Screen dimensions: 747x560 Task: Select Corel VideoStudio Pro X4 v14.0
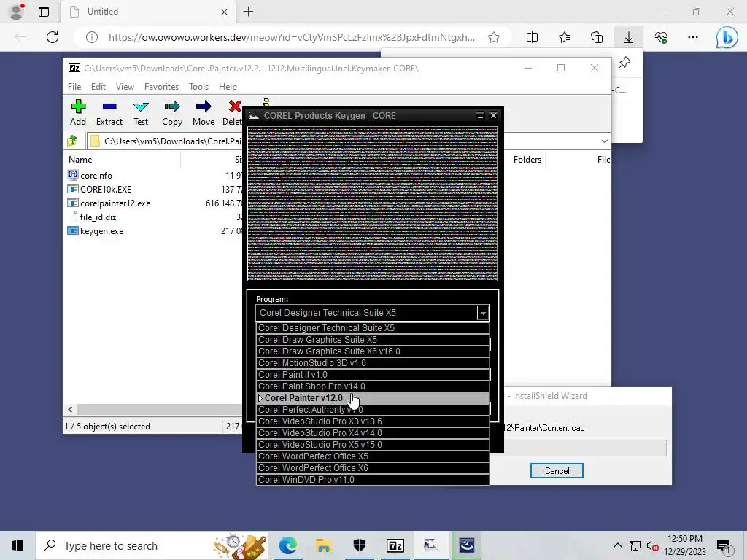(x=373, y=433)
